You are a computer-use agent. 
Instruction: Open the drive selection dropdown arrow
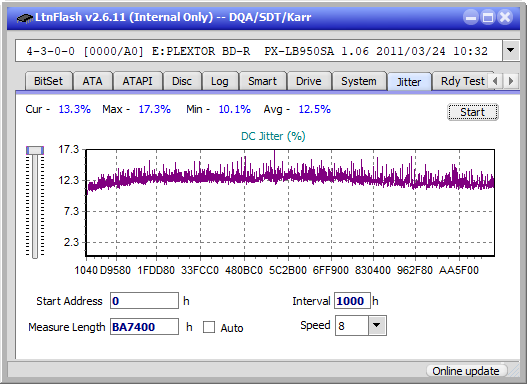511,51
